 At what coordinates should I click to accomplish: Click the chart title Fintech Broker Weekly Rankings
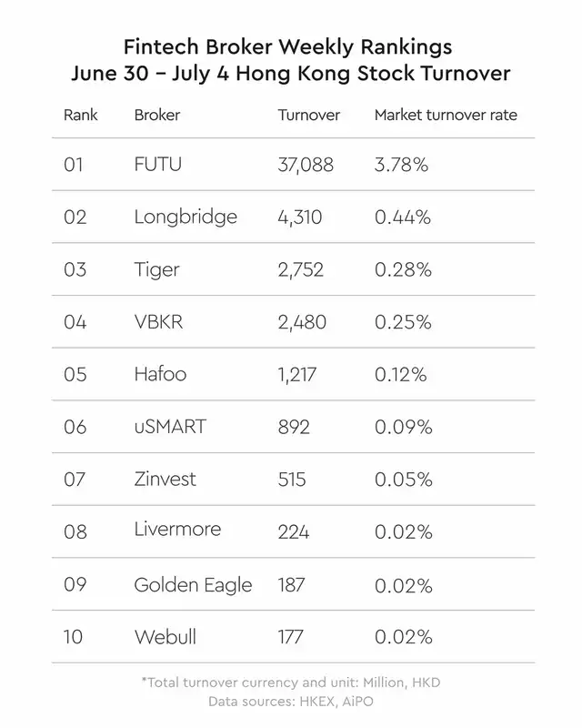(x=287, y=47)
